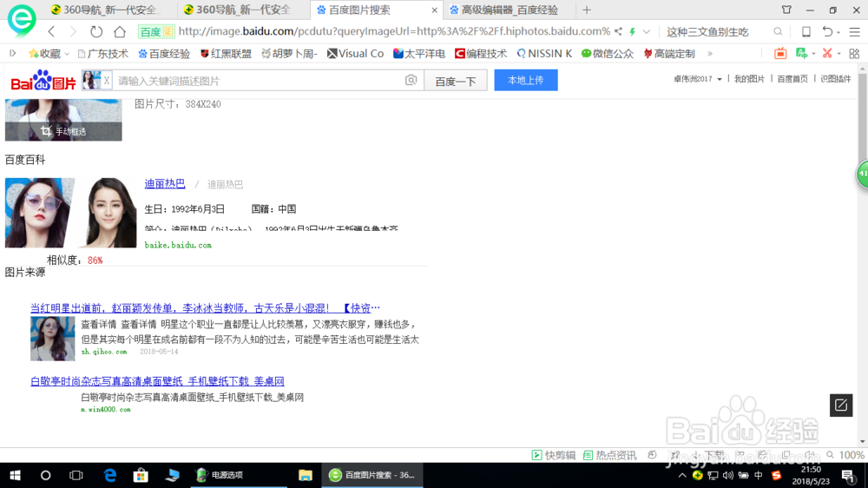The width and height of the screenshot is (868, 488).
Task: Click the 百度一下 search button
Action: click(x=456, y=81)
